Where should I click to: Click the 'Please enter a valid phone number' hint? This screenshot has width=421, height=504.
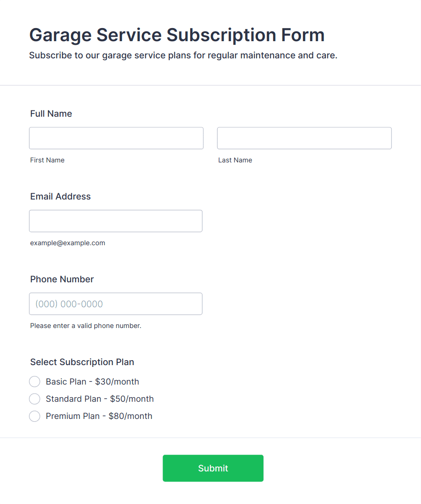pyautogui.click(x=86, y=326)
